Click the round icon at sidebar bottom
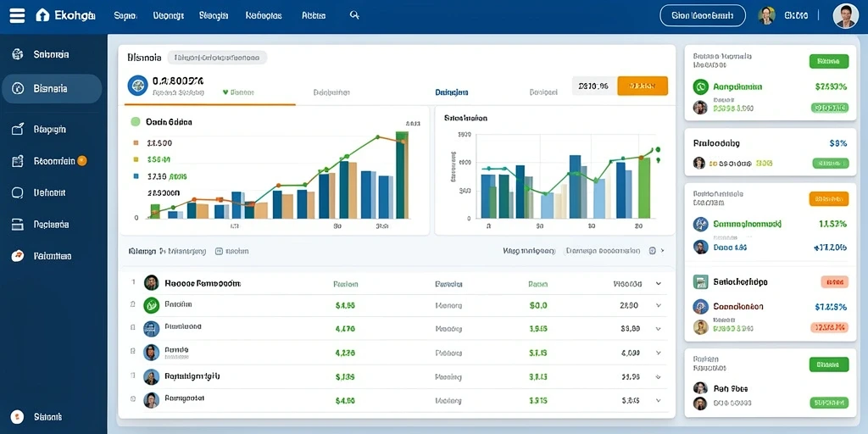The height and width of the screenshot is (434, 868). point(18,416)
